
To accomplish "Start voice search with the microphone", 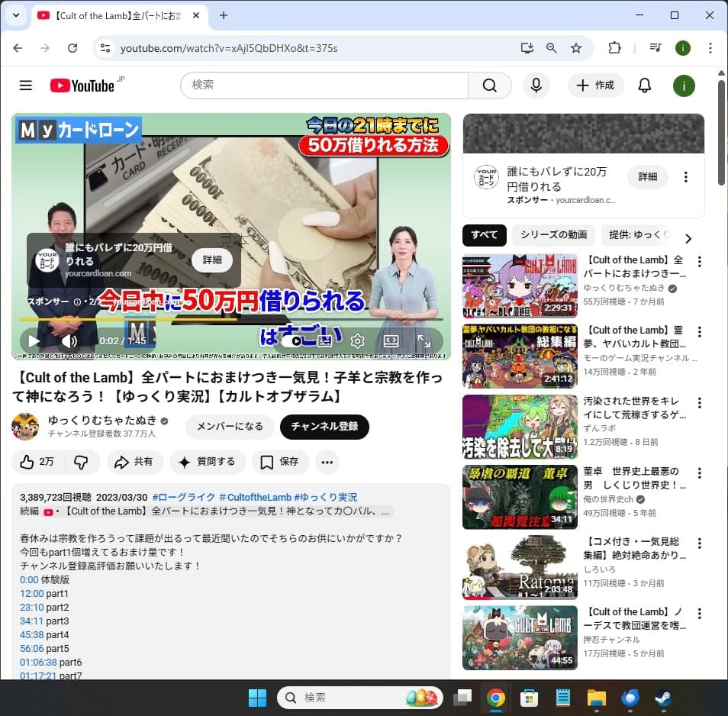I will coord(536,85).
